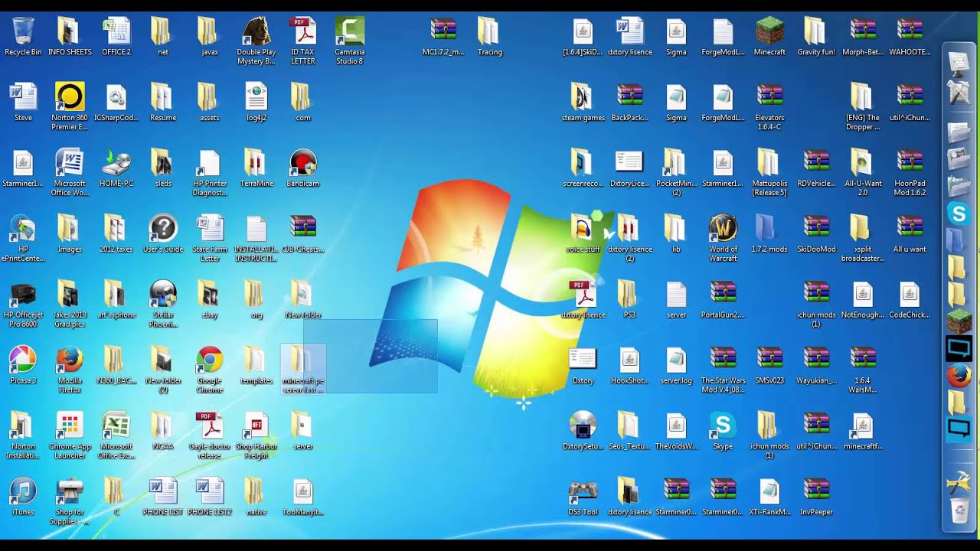Click Minecraft block in side dock
This screenshot has height=551, width=980.
click(x=959, y=321)
